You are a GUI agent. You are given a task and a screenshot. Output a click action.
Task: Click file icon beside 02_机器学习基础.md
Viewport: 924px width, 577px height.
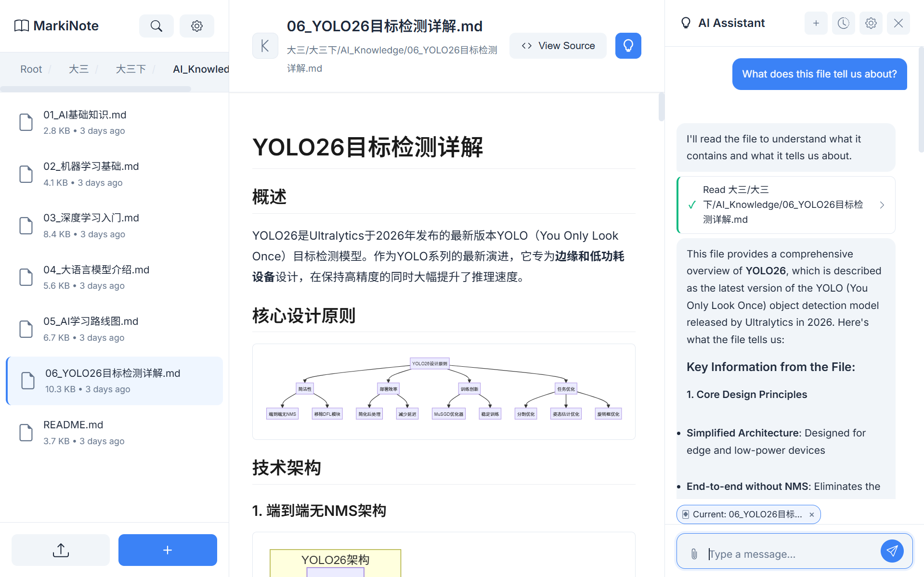click(x=26, y=174)
